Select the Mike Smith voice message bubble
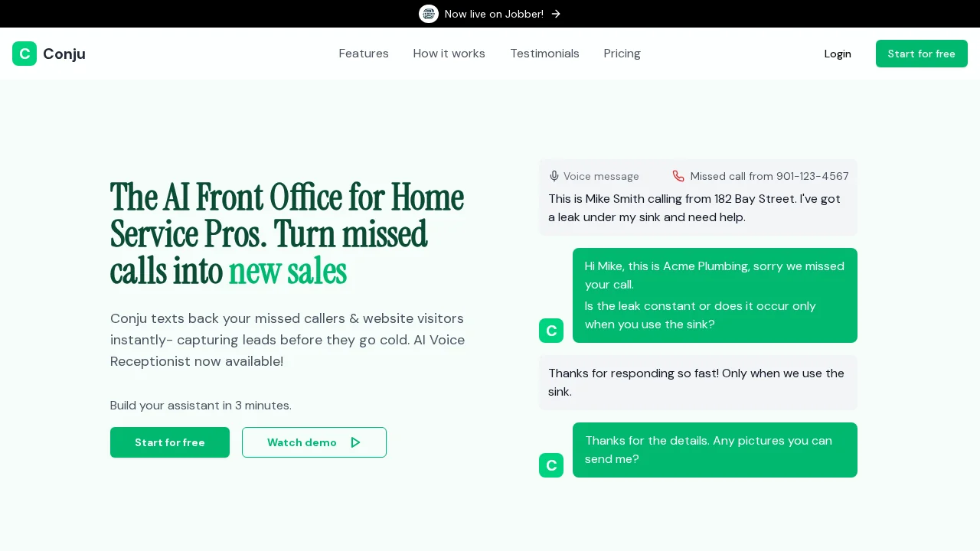Image resolution: width=980 pixels, height=551 pixels. 697,208
